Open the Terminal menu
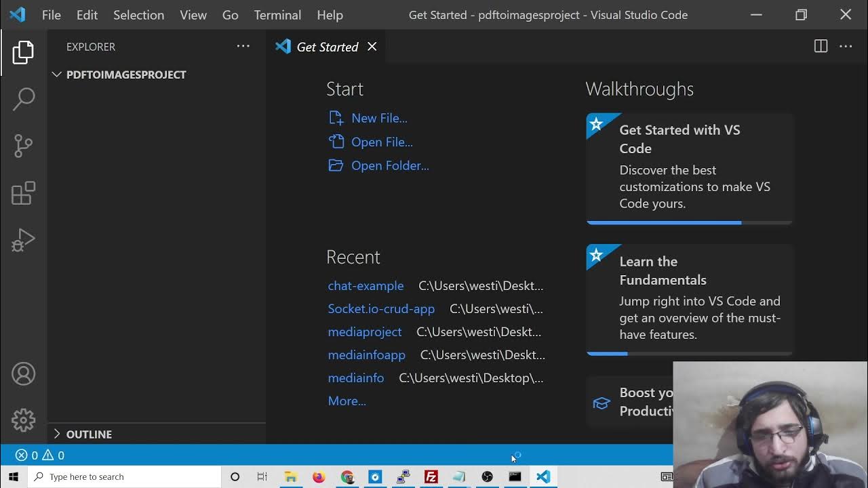Image resolution: width=868 pixels, height=488 pixels. pyautogui.click(x=277, y=15)
